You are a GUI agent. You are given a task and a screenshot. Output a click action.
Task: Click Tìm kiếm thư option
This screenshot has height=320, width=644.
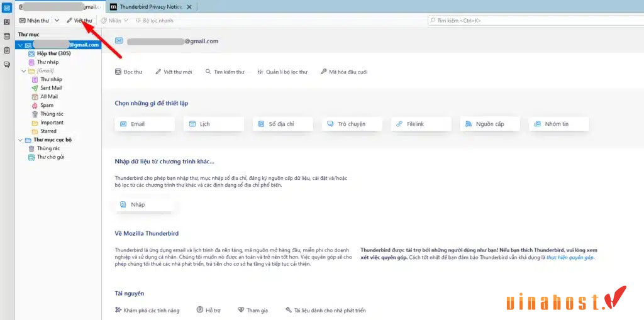(x=225, y=72)
